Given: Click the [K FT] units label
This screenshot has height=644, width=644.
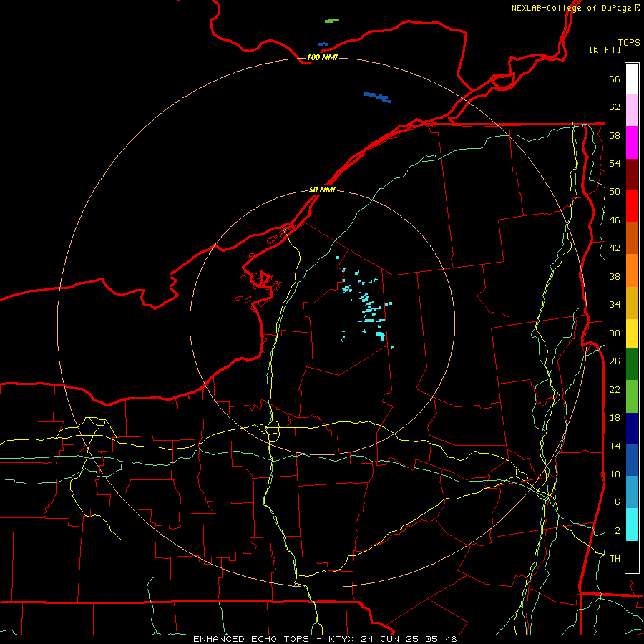Looking at the screenshot, I should [605, 49].
